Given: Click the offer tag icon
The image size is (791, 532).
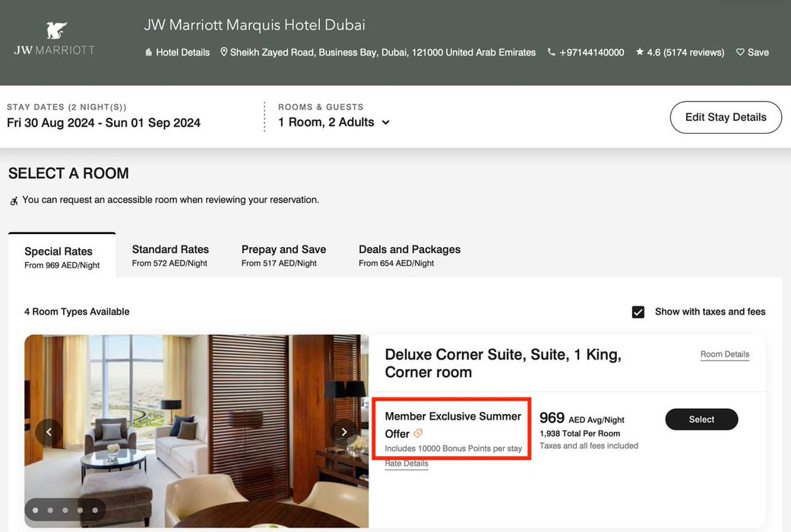Looking at the screenshot, I should 418,434.
